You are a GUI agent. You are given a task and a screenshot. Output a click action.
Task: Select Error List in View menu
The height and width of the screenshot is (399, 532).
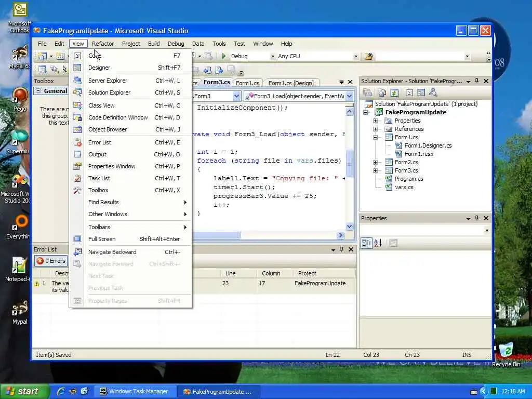pyautogui.click(x=130, y=142)
